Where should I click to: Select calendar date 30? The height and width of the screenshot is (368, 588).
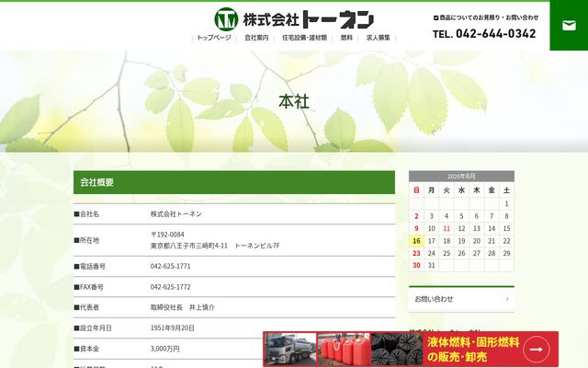pos(416,266)
